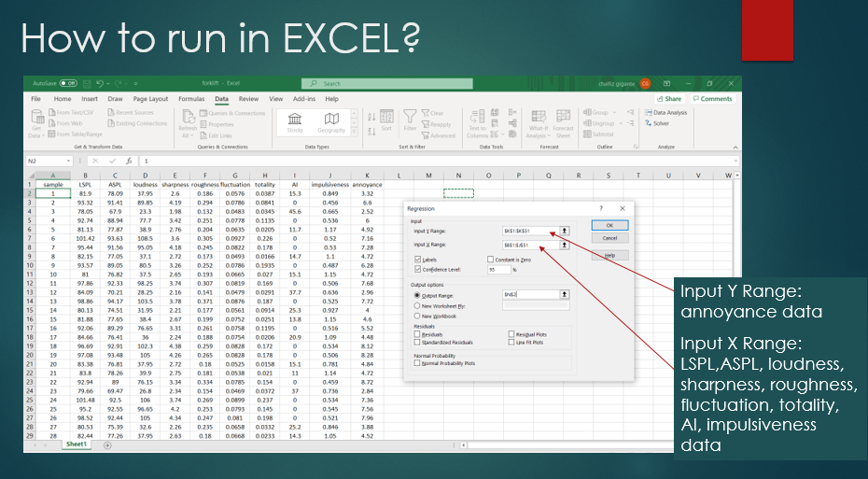
Task: Open the Sheet1 worksheet tab
Action: tap(76, 444)
